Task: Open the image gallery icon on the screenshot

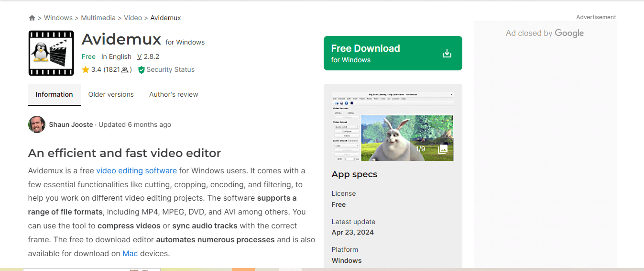Action: pos(443,149)
